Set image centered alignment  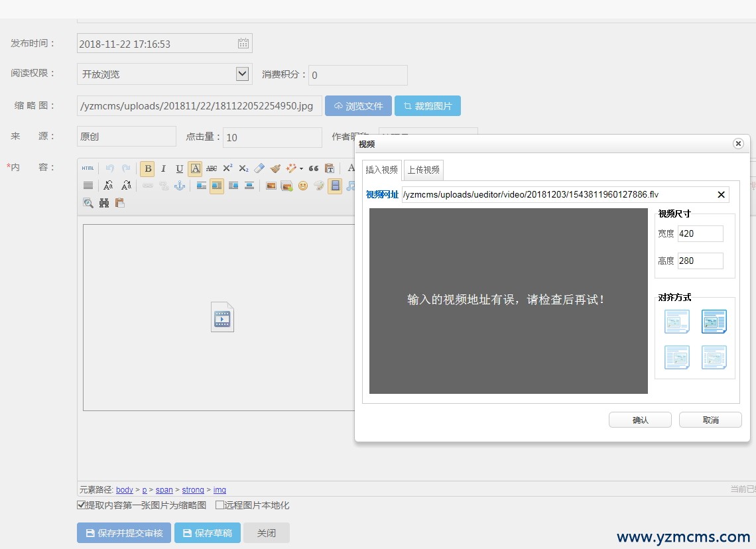point(249,186)
